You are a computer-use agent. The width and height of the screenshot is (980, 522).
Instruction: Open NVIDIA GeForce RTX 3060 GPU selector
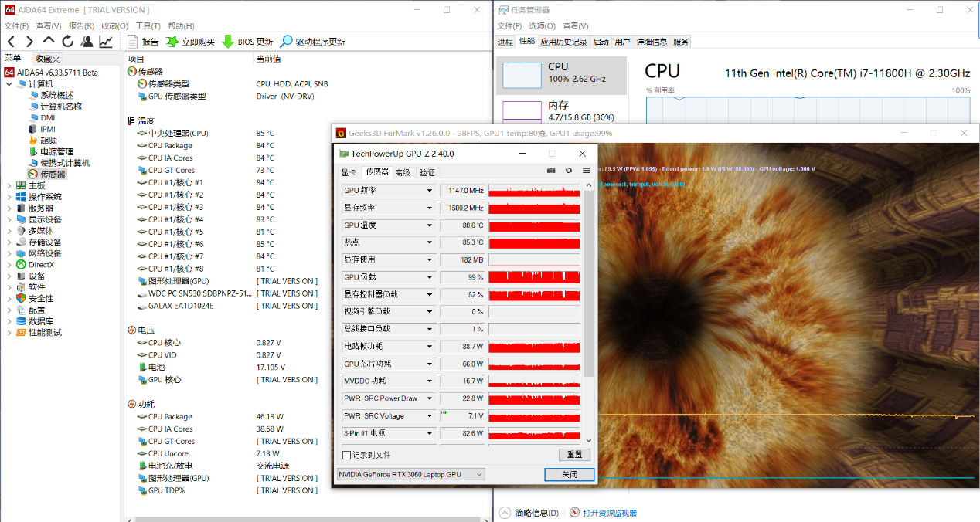click(x=410, y=474)
